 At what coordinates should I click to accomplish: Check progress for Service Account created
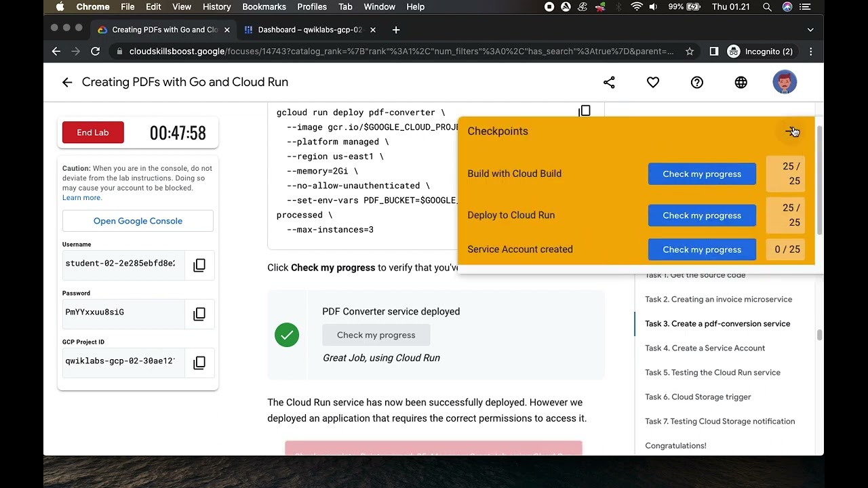(x=702, y=249)
